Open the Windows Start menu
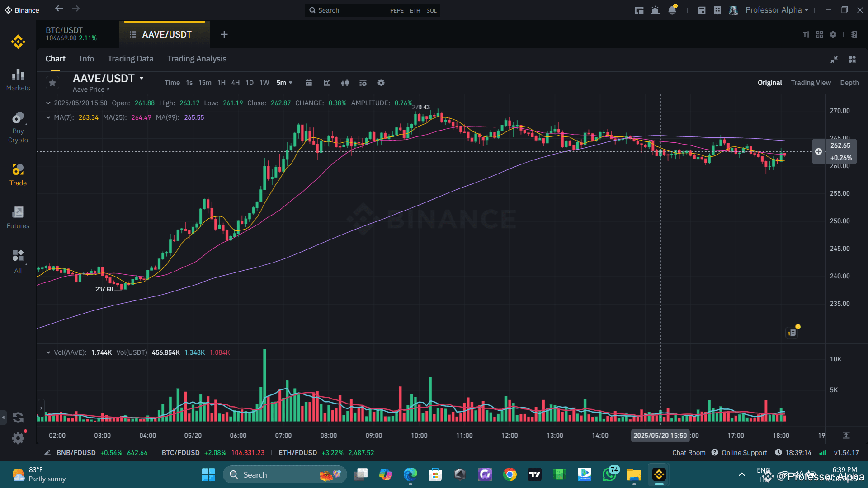Image resolution: width=868 pixels, height=488 pixels. pyautogui.click(x=208, y=474)
